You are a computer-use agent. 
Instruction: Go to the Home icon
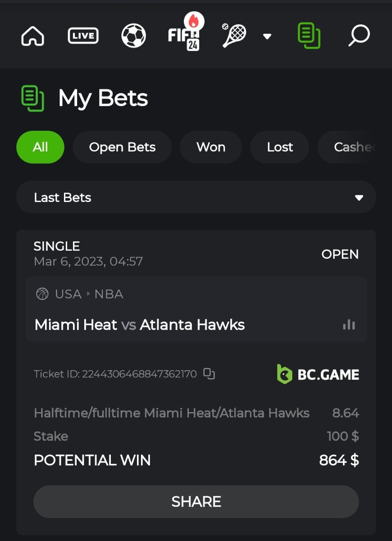33,36
